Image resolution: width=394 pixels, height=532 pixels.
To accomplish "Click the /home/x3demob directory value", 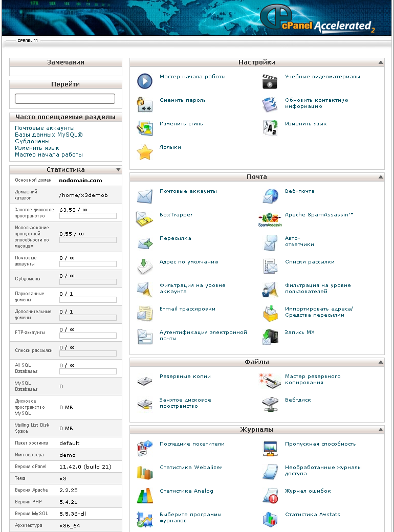I will click(83, 195).
